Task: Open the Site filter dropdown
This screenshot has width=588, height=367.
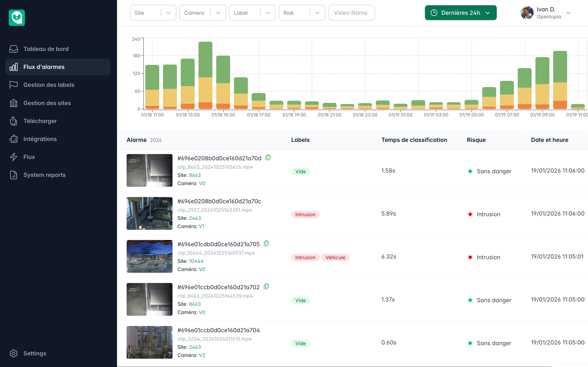Action: (153, 13)
